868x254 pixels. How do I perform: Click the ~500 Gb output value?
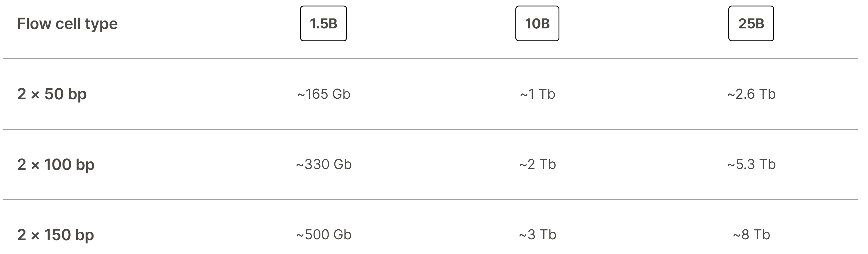324,235
